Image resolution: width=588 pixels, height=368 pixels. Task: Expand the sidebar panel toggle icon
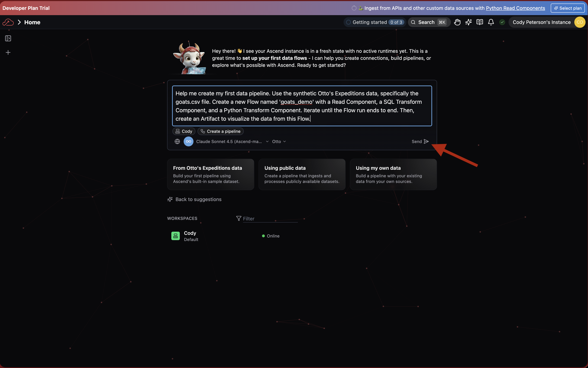[8, 39]
